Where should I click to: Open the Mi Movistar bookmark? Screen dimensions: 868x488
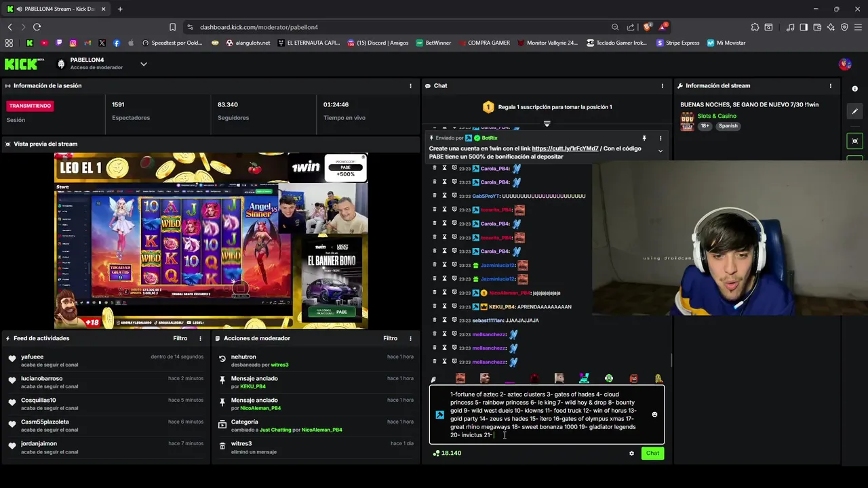[x=726, y=43]
